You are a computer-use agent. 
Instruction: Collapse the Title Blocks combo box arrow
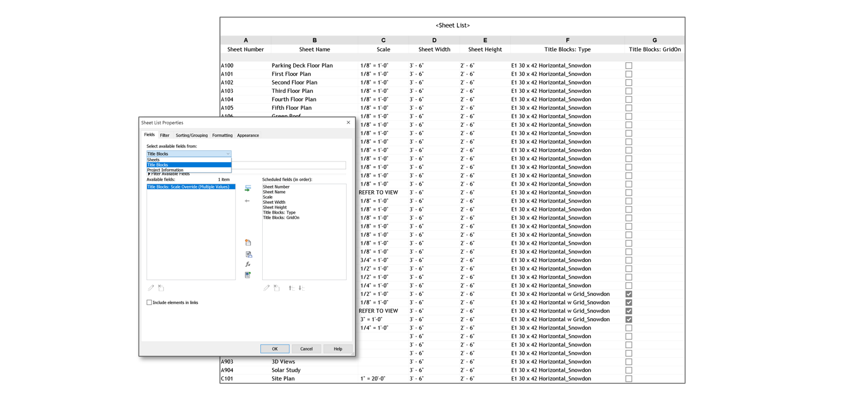tap(227, 154)
